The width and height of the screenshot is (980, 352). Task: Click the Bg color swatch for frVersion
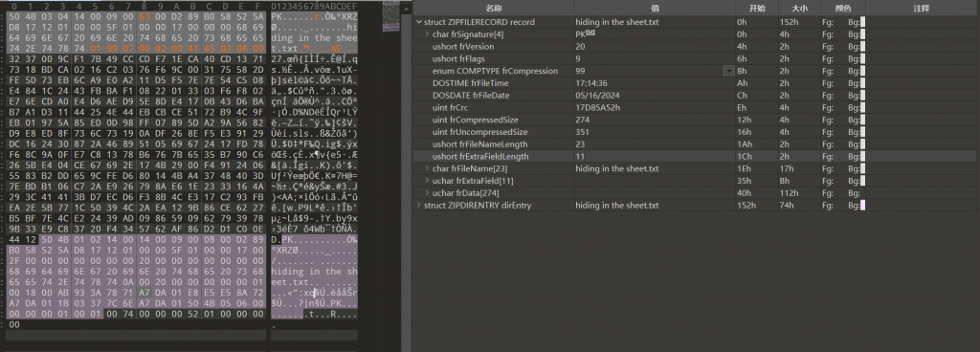pyautogui.click(x=863, y=46)
